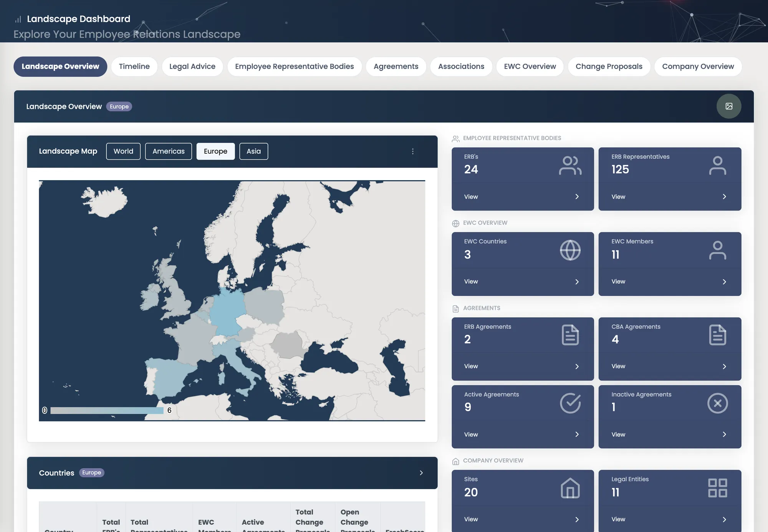The height and width of the screenshot is (532, 768).
Task: Click the home icon next to Company Overview heading
Action: 456,461
